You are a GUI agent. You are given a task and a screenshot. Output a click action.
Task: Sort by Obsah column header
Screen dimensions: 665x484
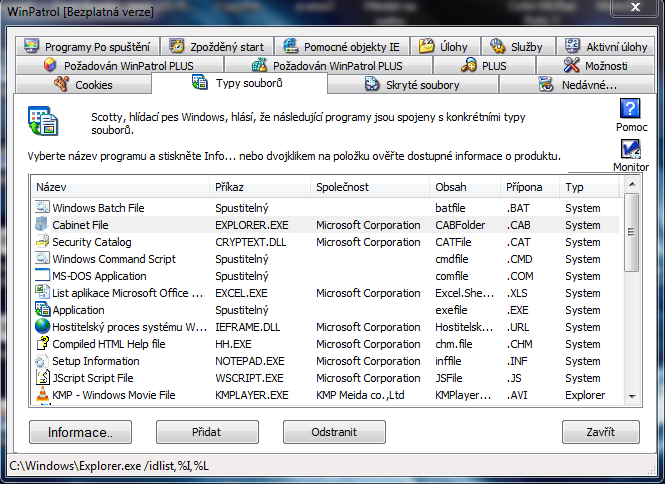[x=465, y=187]
